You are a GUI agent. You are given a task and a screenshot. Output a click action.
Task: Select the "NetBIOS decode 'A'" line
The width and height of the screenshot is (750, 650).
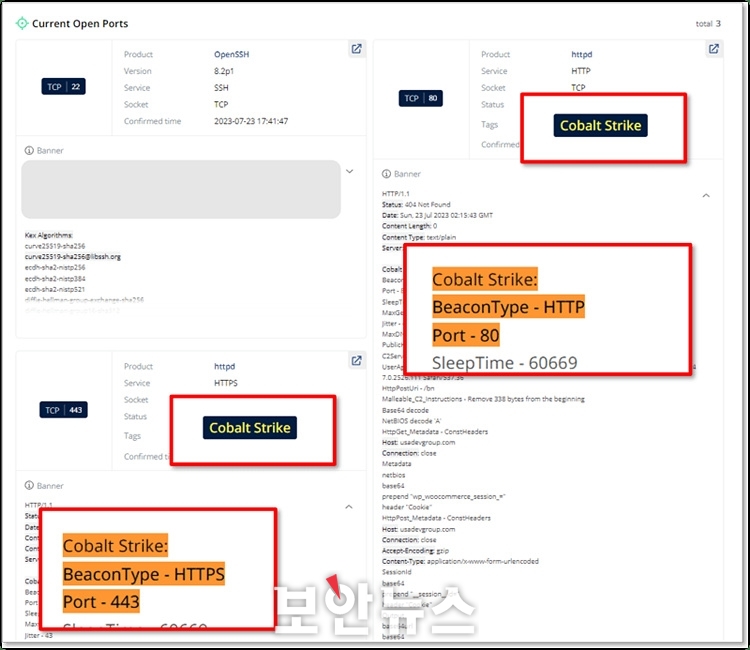point(411,421)
